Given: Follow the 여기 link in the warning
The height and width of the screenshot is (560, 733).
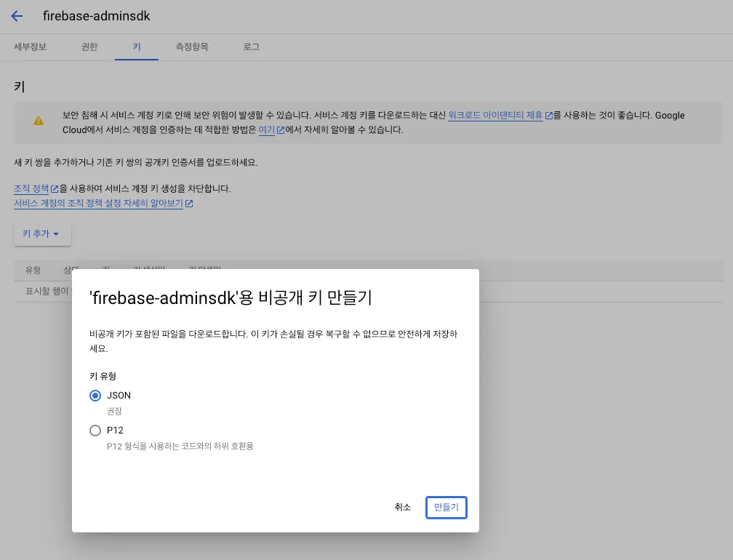Looking at the screenshot, I should tap(266, 129).
